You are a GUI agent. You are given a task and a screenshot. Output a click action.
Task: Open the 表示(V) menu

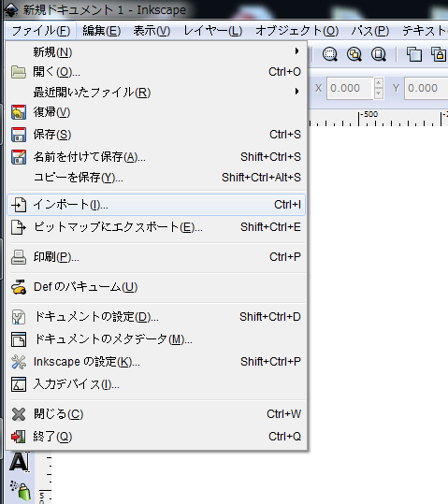152,31
